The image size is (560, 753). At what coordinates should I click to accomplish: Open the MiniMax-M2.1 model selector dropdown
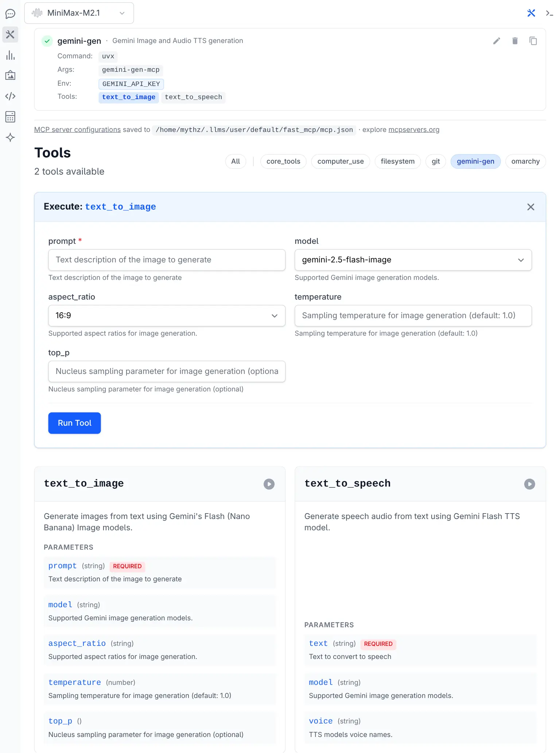pos(79,13)
